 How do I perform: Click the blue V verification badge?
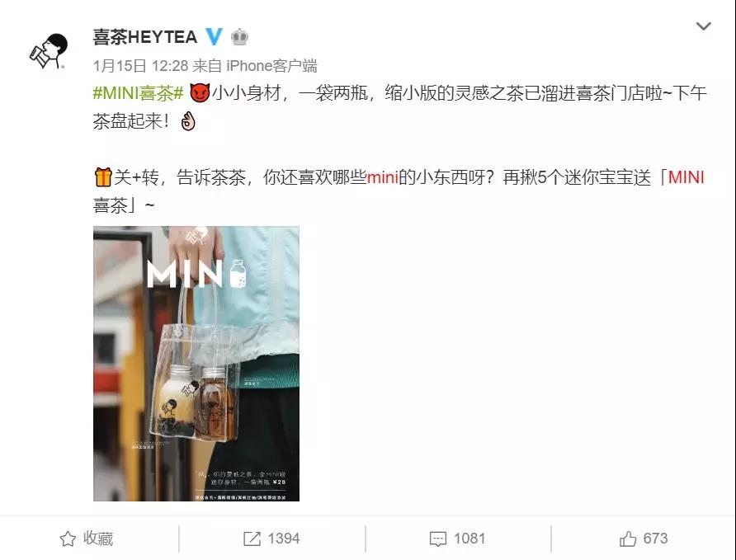click(214, 36)
